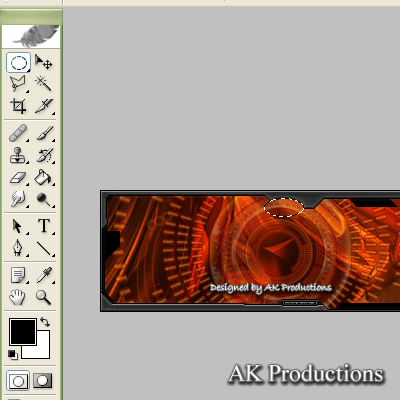This screenshot has width=400, height=400.
Task: Click inside the elliptical selection on the banner
Action: [x=284, y=207]
